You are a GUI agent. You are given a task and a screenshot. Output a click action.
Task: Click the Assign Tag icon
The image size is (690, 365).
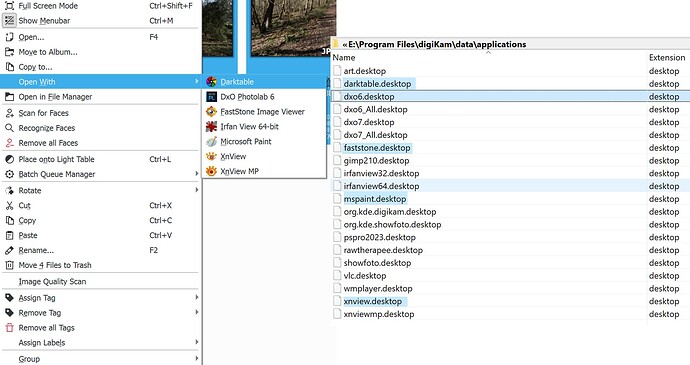point(9,298)
